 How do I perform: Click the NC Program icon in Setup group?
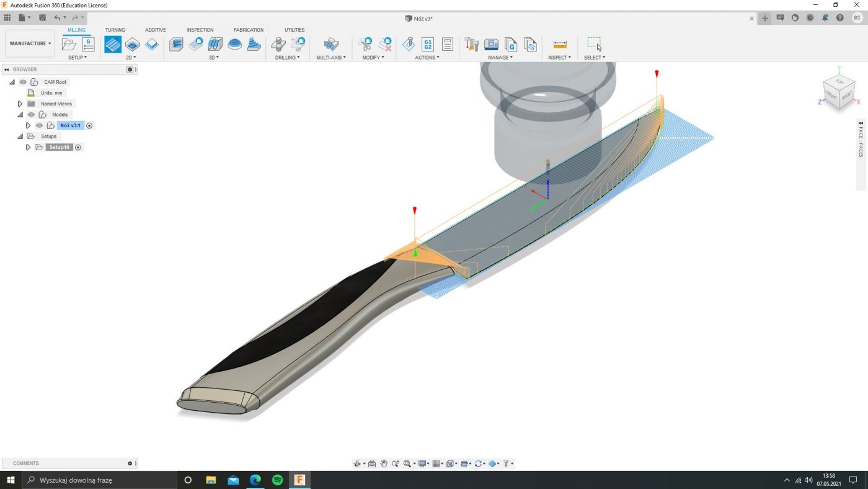88,44
